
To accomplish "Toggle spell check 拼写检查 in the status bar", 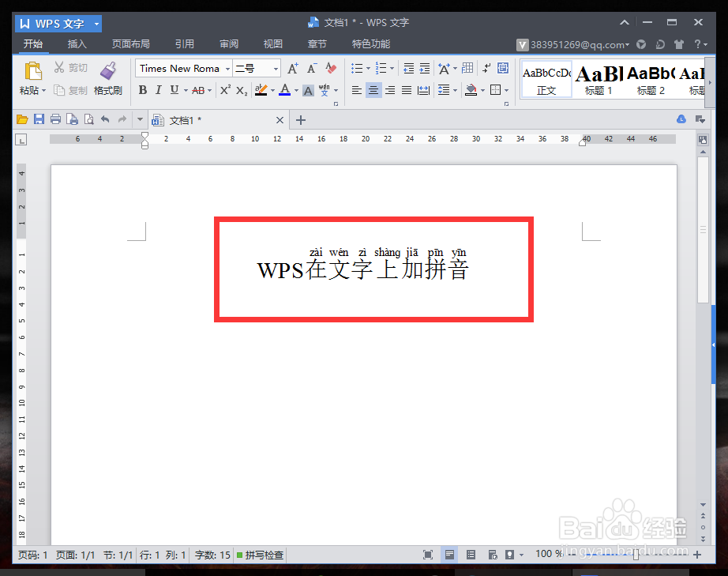I will click(x=260, y=555).
